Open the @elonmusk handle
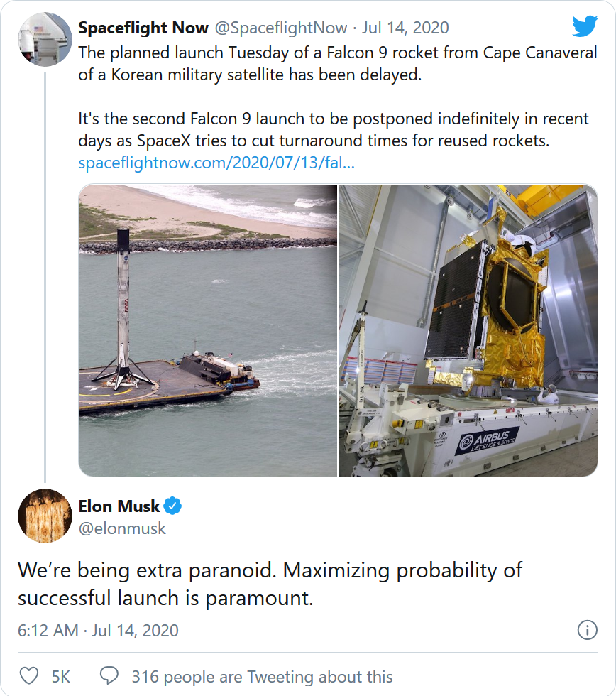 tap(122, 528)
